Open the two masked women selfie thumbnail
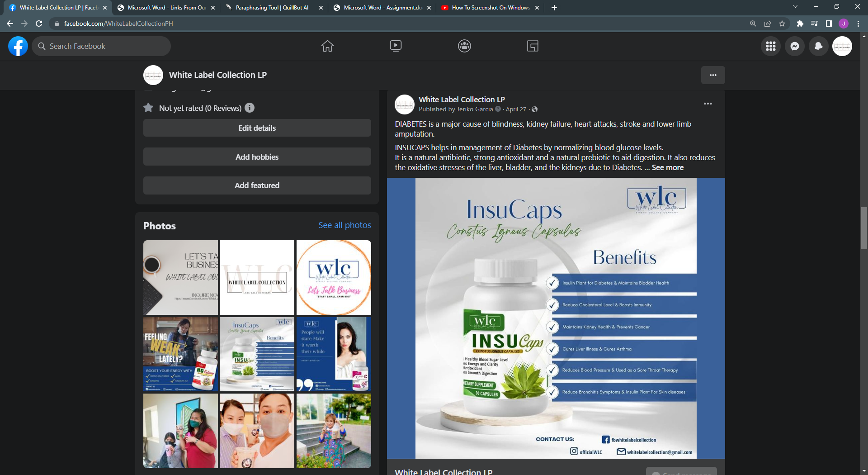Viewport: 868px width, 475px height. tap(257, 431)
